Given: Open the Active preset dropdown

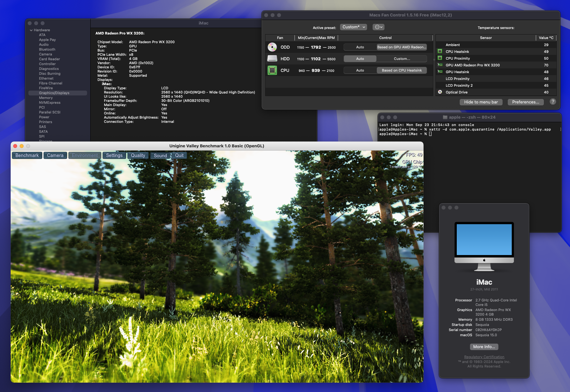Looking at the screenshot, I should coord(354,27).
